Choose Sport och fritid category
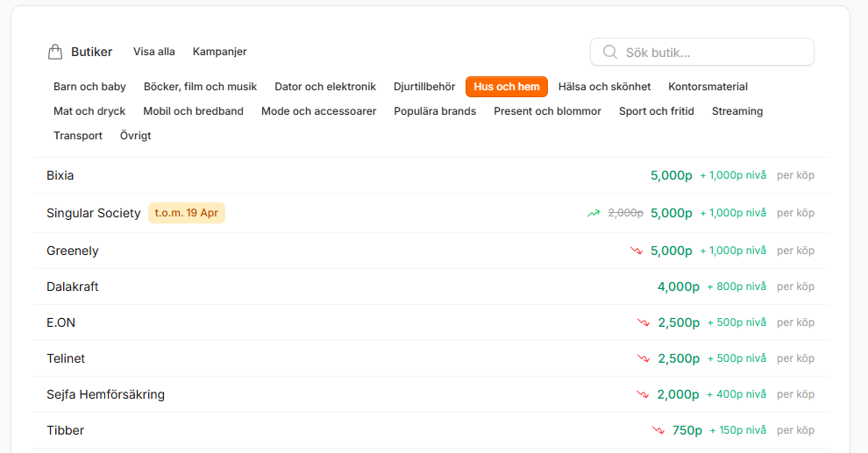This screenshot has height=453, width=868. click(657, 111)
